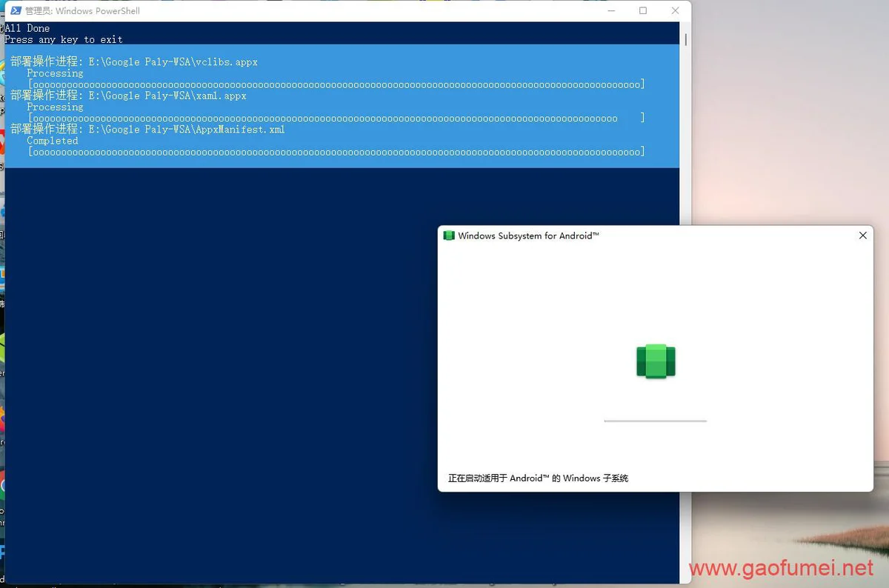The image size is (889, 588).
Task: Click the "All Done" output line
Action: pos(27,28)
